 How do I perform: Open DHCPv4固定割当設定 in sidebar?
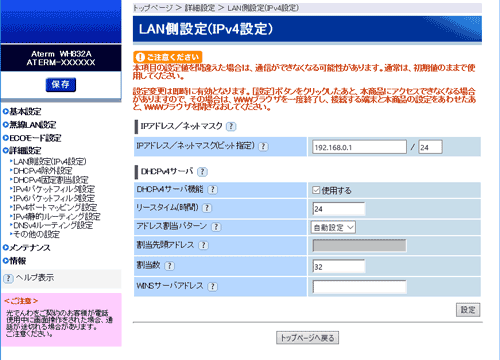click(x=51, y=180)
